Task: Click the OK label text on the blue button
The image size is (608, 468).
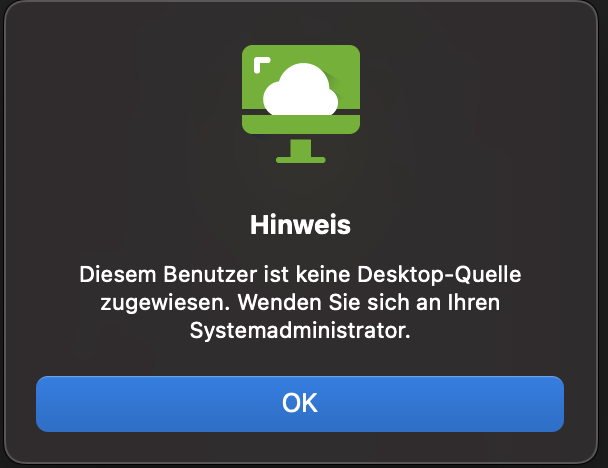Action: click(x=300, y=403)
